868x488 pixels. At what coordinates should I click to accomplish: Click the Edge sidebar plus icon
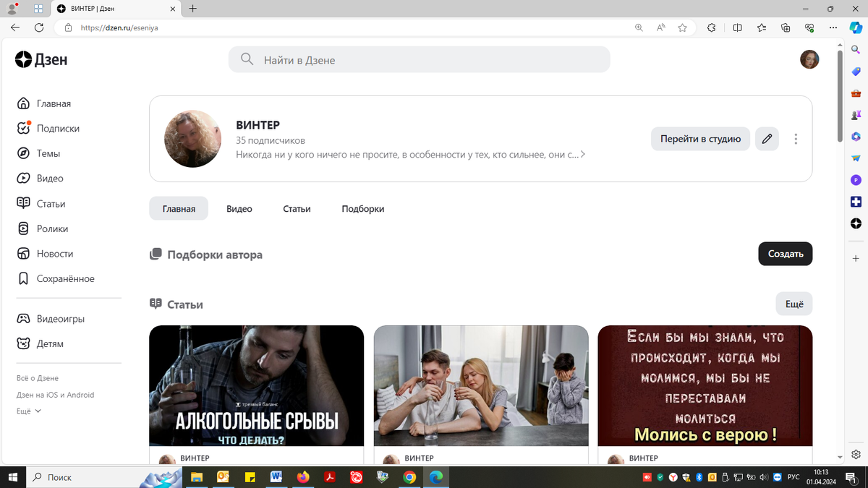tap(856, 258)
